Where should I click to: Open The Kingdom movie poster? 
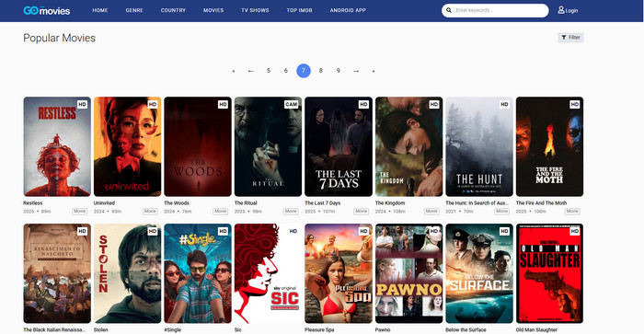(x=409, y=146)
